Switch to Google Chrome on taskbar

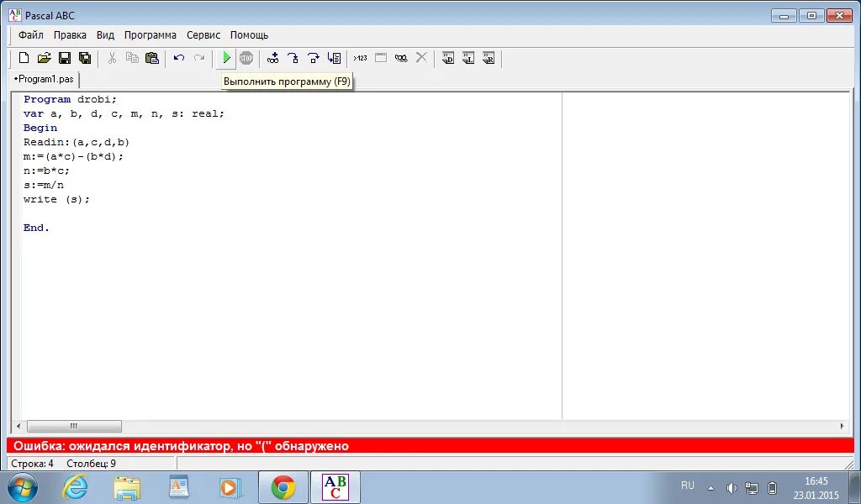283,487
